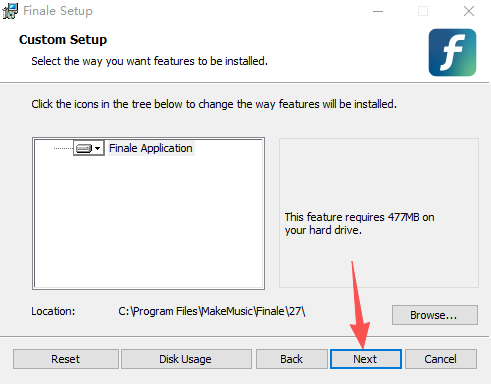The height and width of the screenshot is (384, 491).
Task: Close the Finale Setup window
Action: [x=469, y=11]
